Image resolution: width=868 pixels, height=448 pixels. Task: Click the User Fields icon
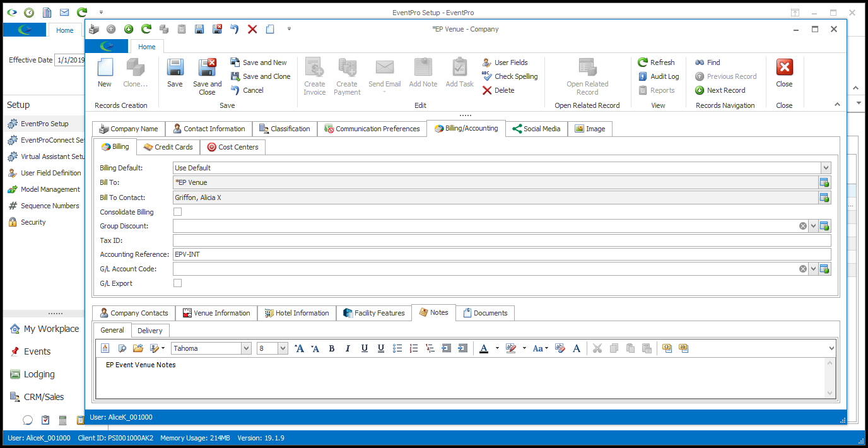click(x=487, y=62)
